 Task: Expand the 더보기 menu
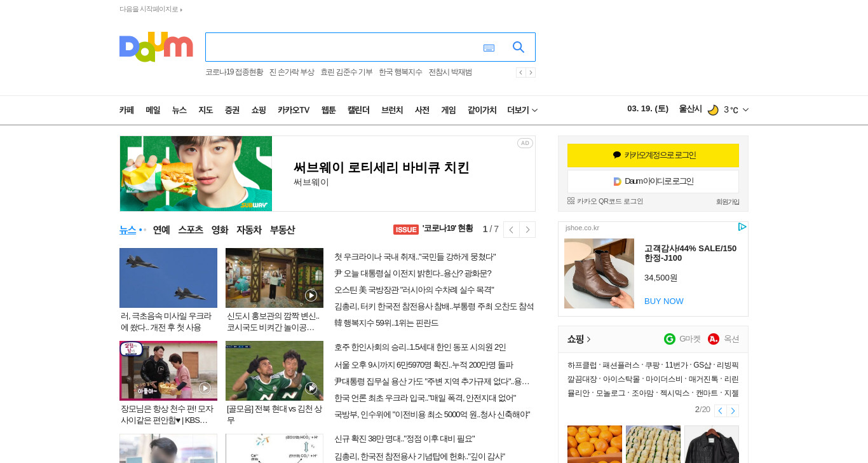(522, 110)
